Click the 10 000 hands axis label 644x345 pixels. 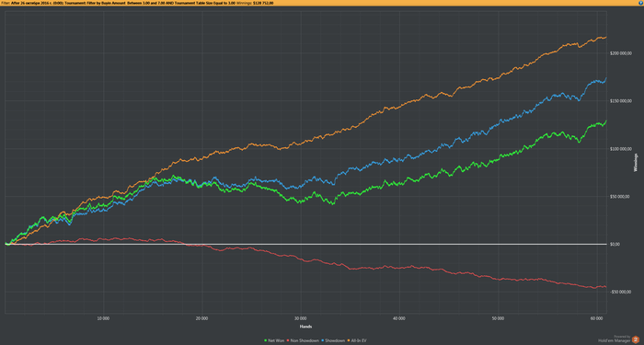click(x=103, y=318)
